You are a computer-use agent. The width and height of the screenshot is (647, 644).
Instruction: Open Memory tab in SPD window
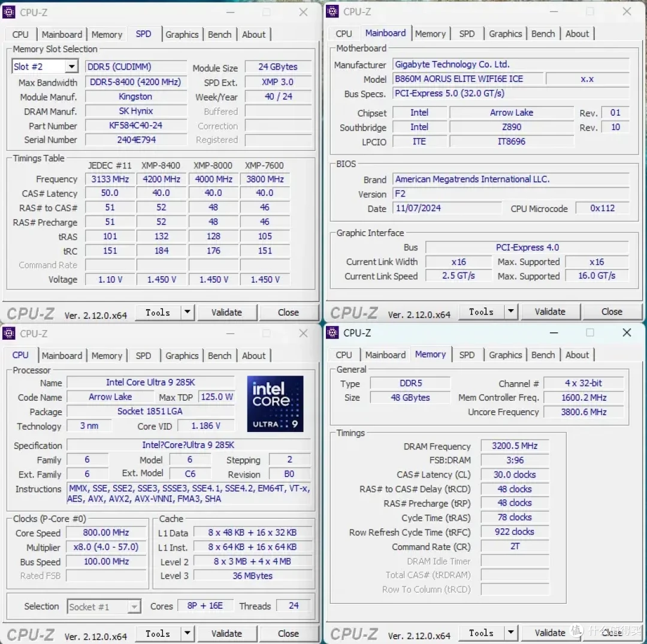point(107,34)
